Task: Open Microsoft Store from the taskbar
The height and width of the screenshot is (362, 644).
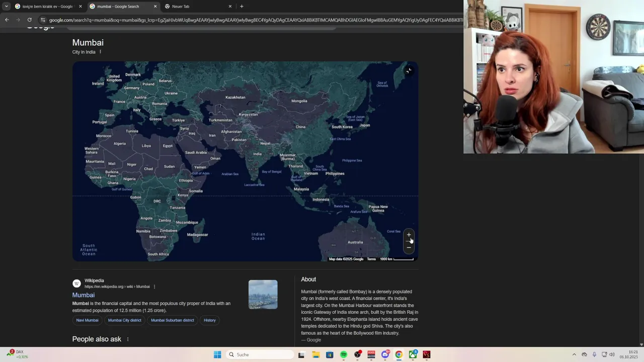Action: point(330,354)
